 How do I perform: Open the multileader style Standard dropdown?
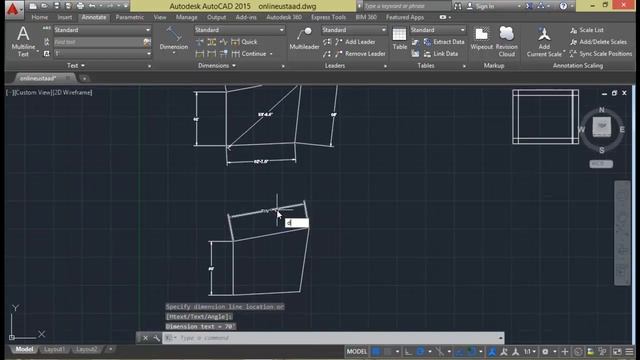(x=354, y=30)
